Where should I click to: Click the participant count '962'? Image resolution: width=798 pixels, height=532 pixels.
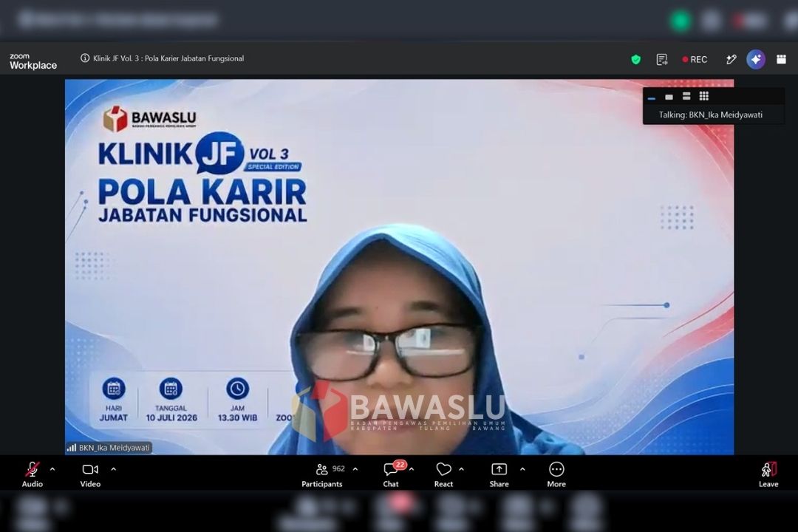[338, 469]
